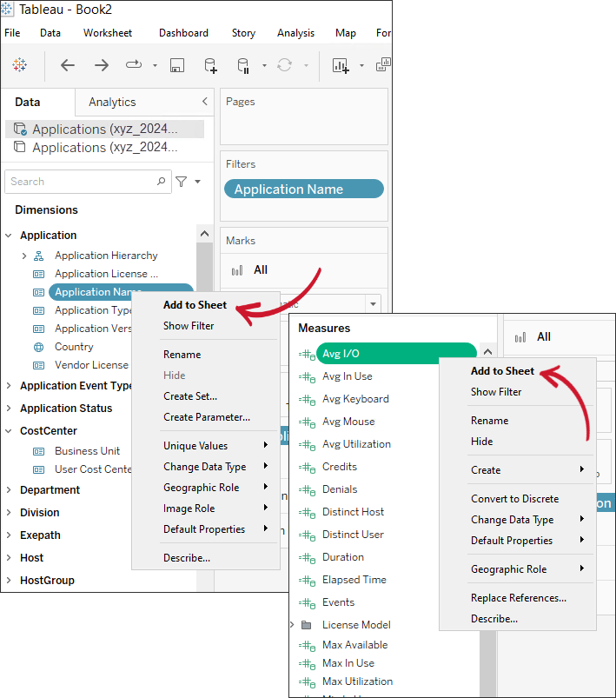
Task: Expand the Application Hierarchy node
Action: (24, 256)
